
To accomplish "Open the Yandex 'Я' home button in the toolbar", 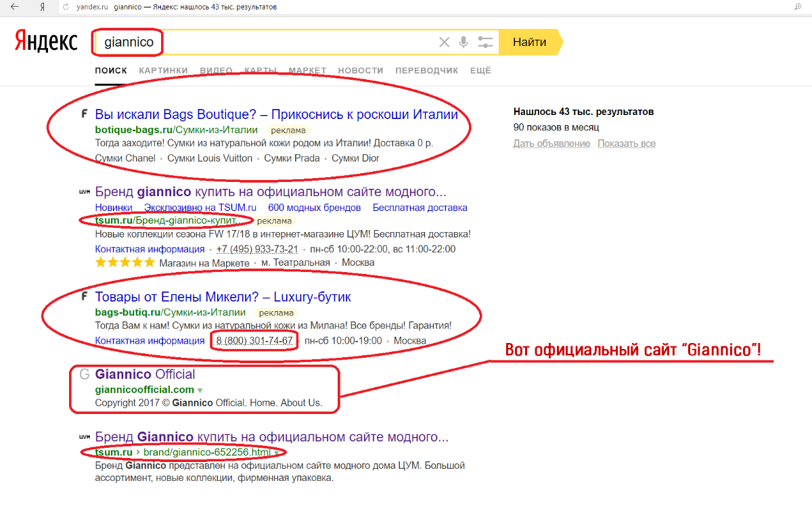I will [x=42, y=7].
